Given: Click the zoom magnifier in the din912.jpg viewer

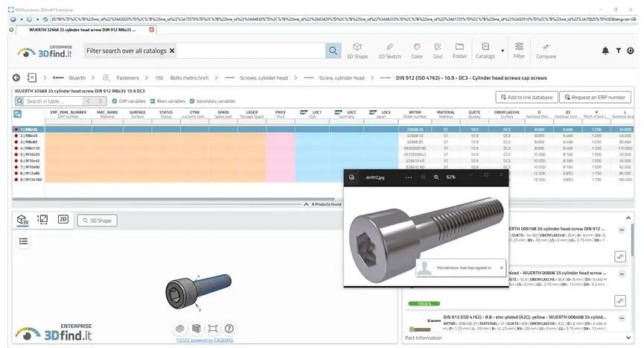Looking at the screenshot, I should [x=436, y=177].
